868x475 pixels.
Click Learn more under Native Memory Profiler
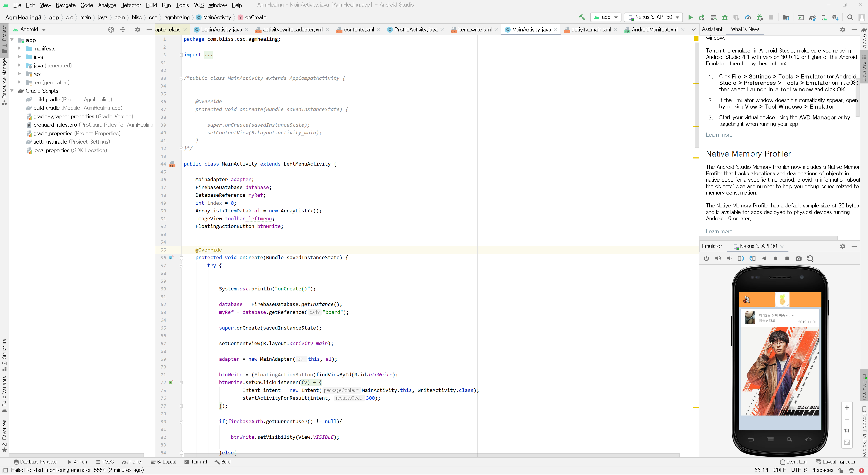coord(719,232)
